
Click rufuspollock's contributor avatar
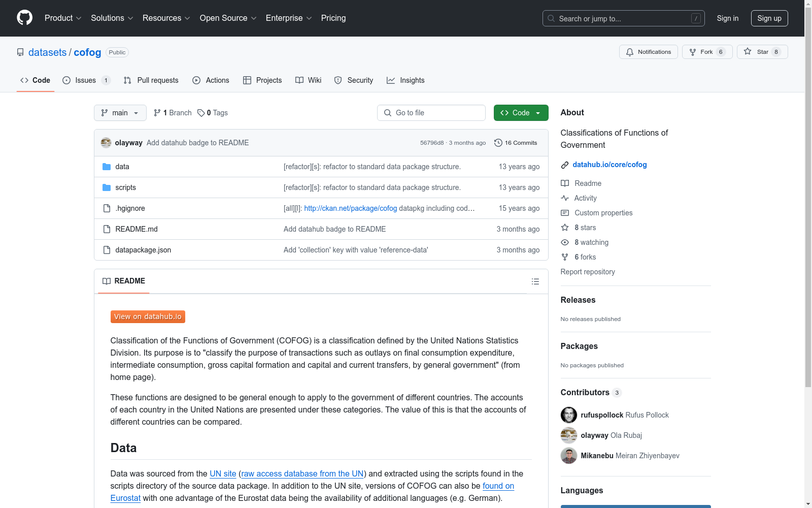click(x=569, y=415)
